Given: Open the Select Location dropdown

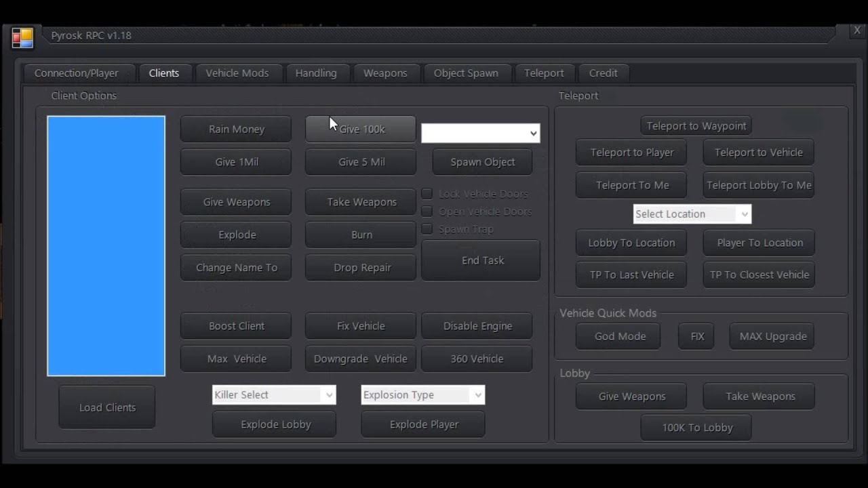Looking at the screenshot, I should click(692, 214).
